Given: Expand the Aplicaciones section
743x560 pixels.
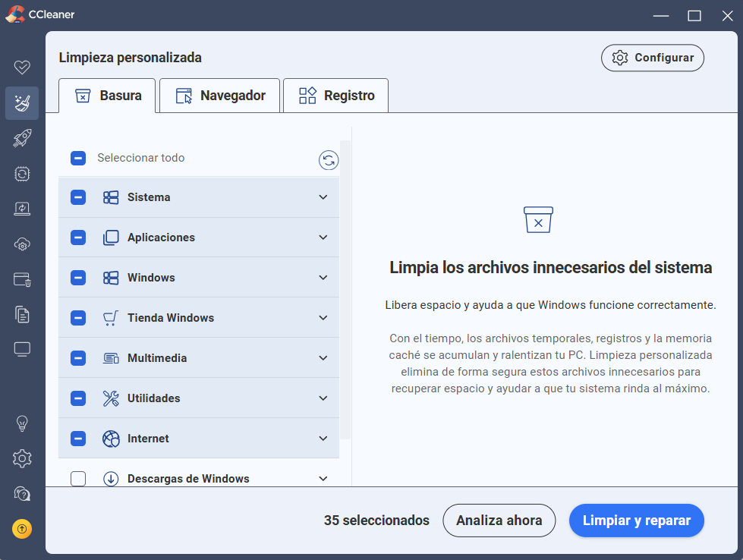Looking at the screenshot, I should [x=323, y=237].
